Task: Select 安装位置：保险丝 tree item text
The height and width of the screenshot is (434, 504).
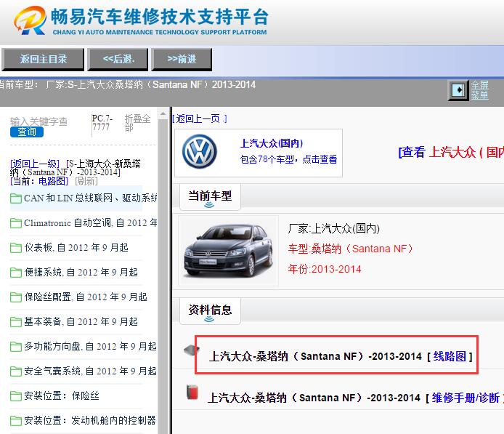Action: 62,395
